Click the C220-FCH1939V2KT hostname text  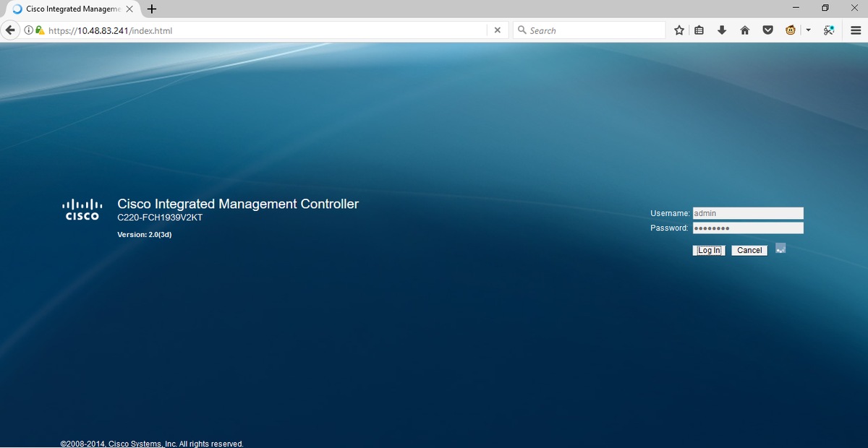coord(160,217)
